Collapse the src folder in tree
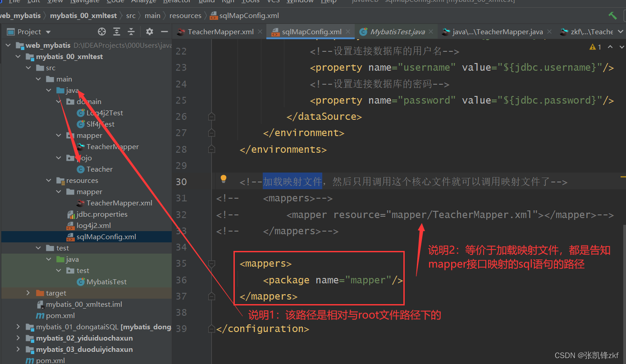This screenshot has width=626, height=364. click(28, 68)
